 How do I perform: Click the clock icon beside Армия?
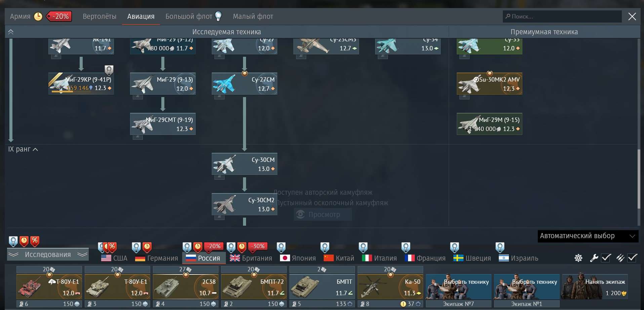pyautogui.click(x=38, y=16)
